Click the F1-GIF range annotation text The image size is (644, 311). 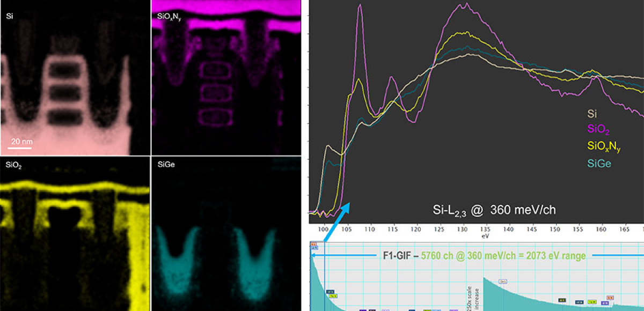[x=484, y=256]
